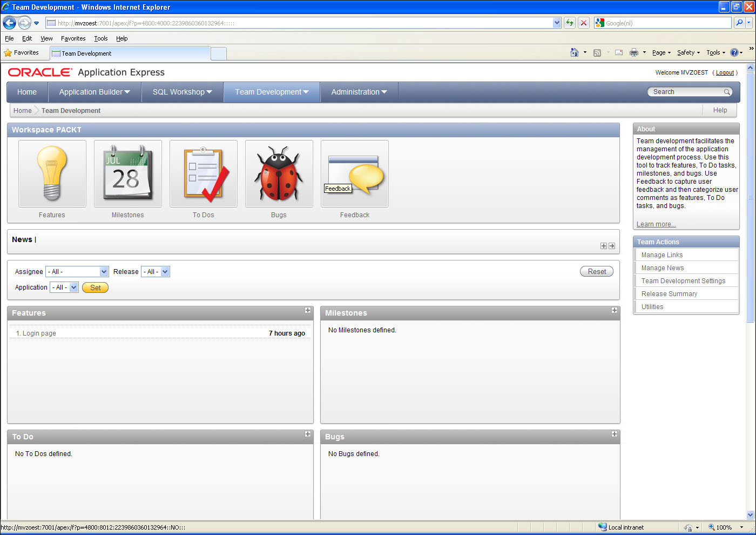Open the address bar history dropdown
Viewport: 756px width, 535px height.
click(x=557, y=23)
